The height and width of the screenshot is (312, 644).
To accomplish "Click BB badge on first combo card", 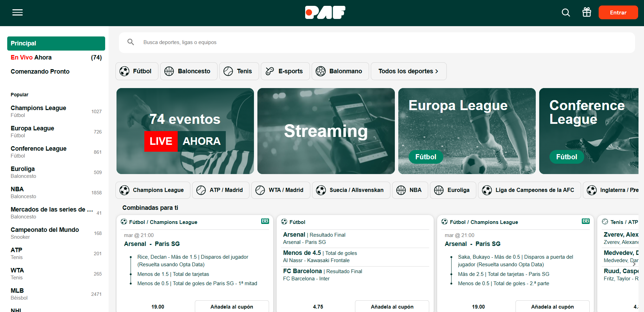I will point(265,221).
